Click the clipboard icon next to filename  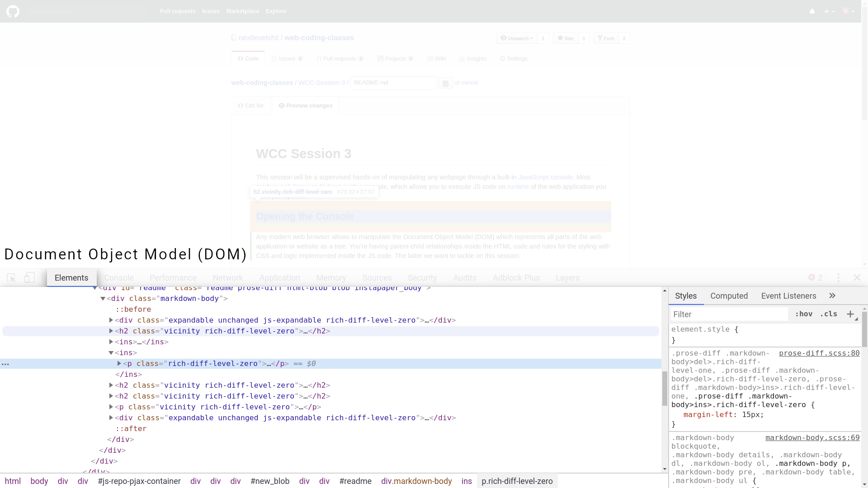[446, 83]
